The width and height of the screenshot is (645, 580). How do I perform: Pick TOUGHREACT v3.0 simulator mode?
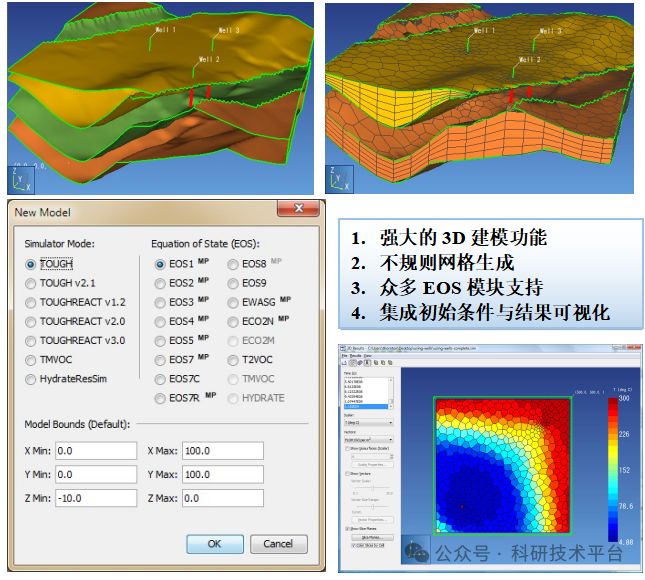(30, 341)
